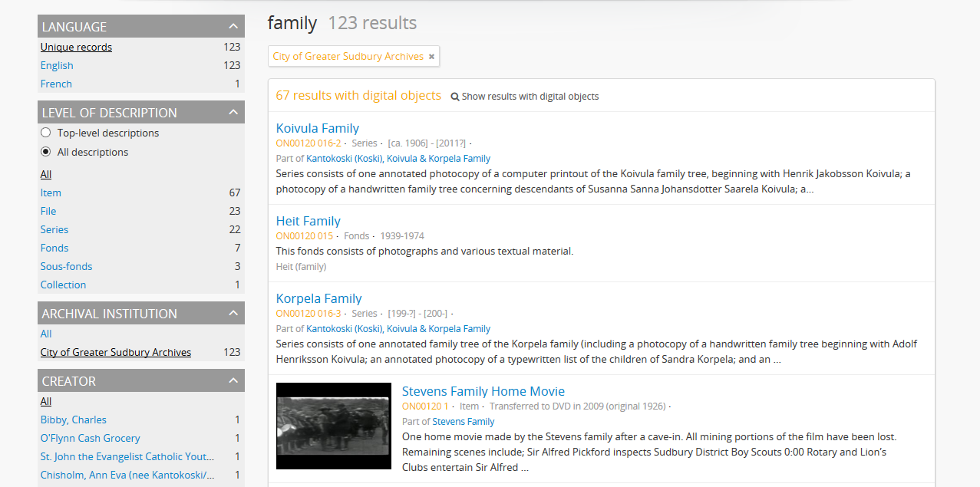The image size is (980, 487).
Task: Go to Kantokoski (Koski), Koivula & Korpela Family under Korpela
Action: click(x=398, y=328)
